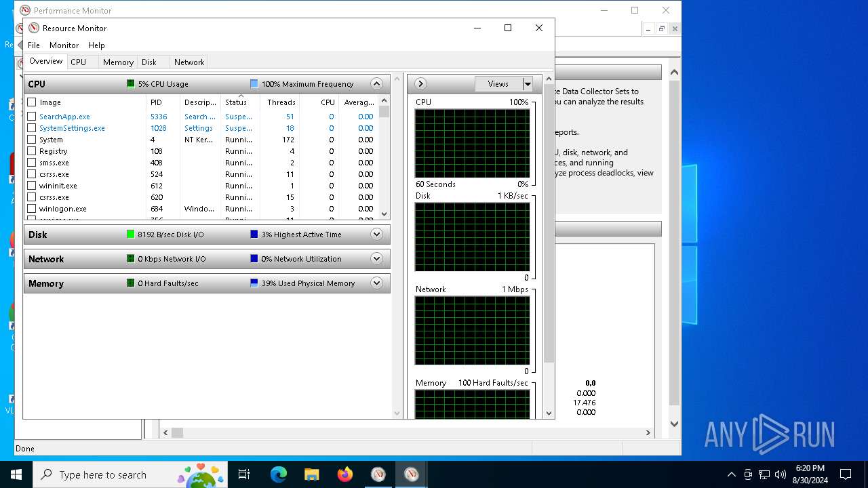Open the Views dropdown arrow

click(x=528, y=84)
